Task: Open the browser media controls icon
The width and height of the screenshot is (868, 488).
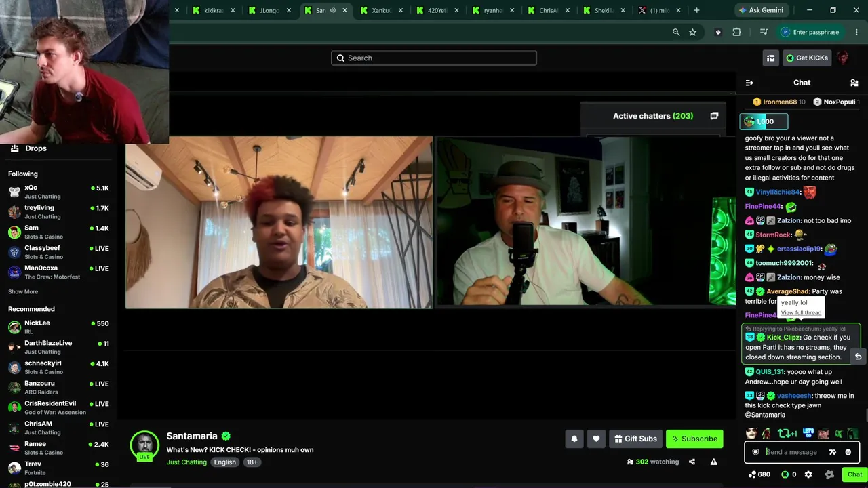Action: click(x=764, y=32)
